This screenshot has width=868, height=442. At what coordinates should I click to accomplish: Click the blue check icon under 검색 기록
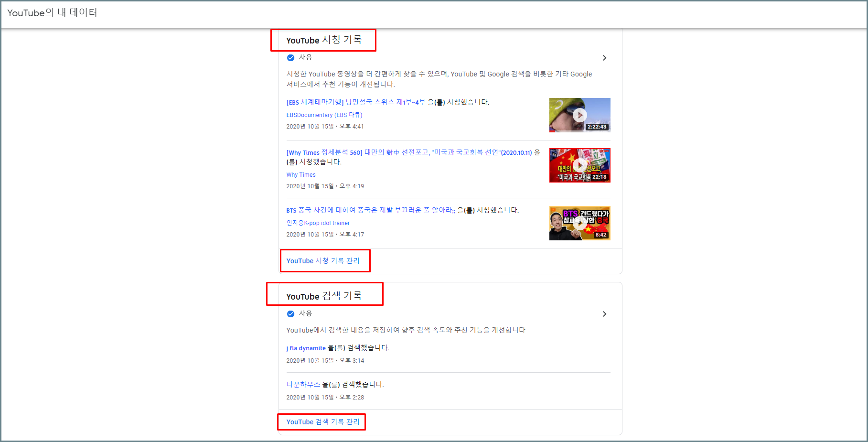tap(290, 314)
